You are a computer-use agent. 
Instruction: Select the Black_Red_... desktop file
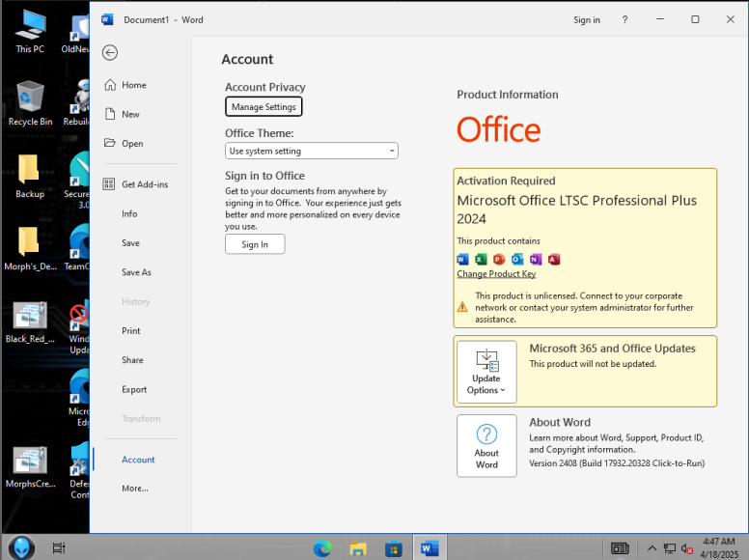(30, 322)
